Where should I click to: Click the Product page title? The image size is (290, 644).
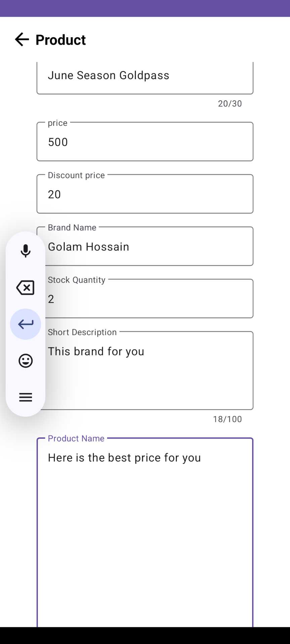pos(61,40)
